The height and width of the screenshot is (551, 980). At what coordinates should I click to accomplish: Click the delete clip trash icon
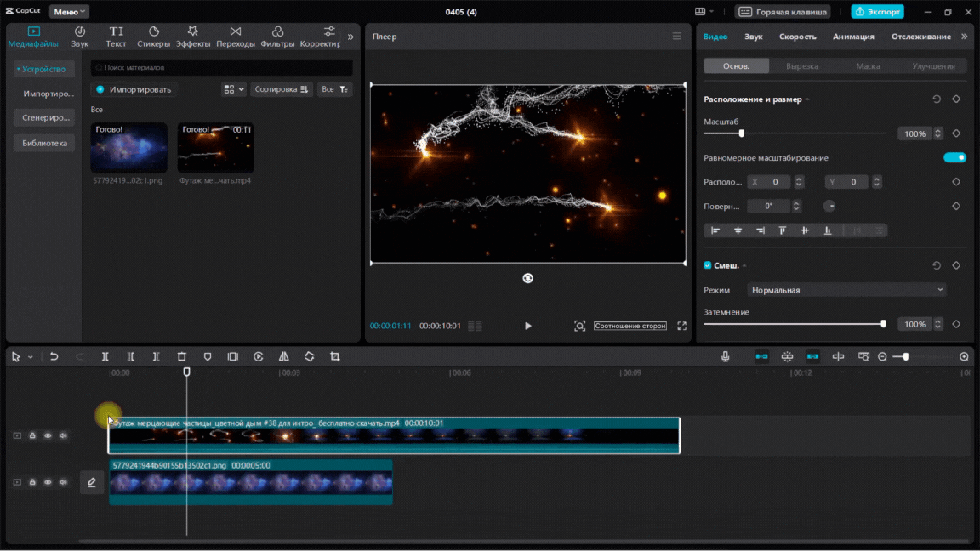181,357
